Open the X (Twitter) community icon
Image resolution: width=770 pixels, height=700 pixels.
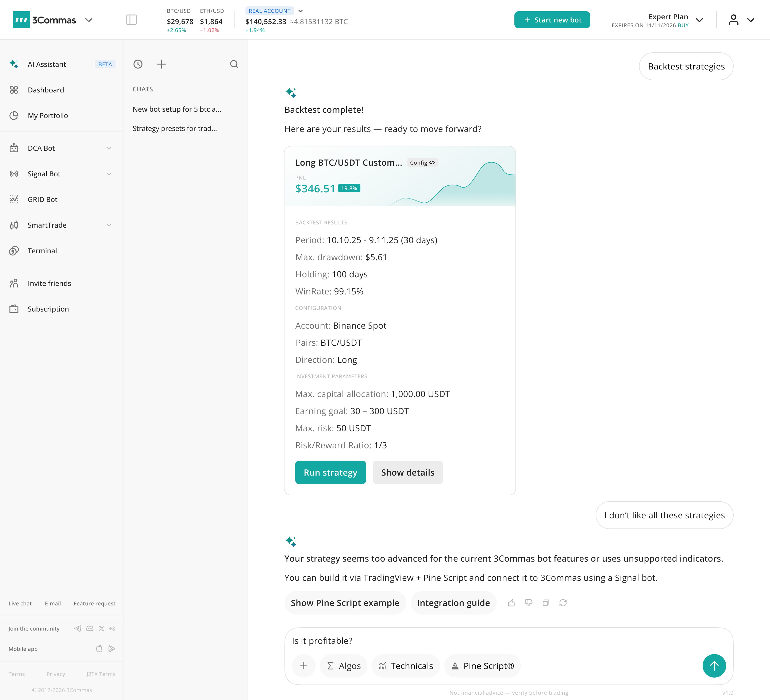point(102,628)
